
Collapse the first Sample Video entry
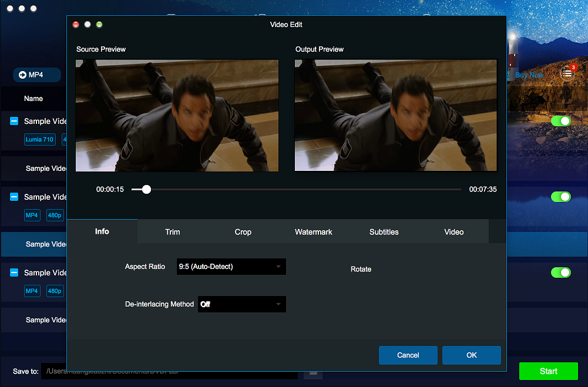coord(14,121)
